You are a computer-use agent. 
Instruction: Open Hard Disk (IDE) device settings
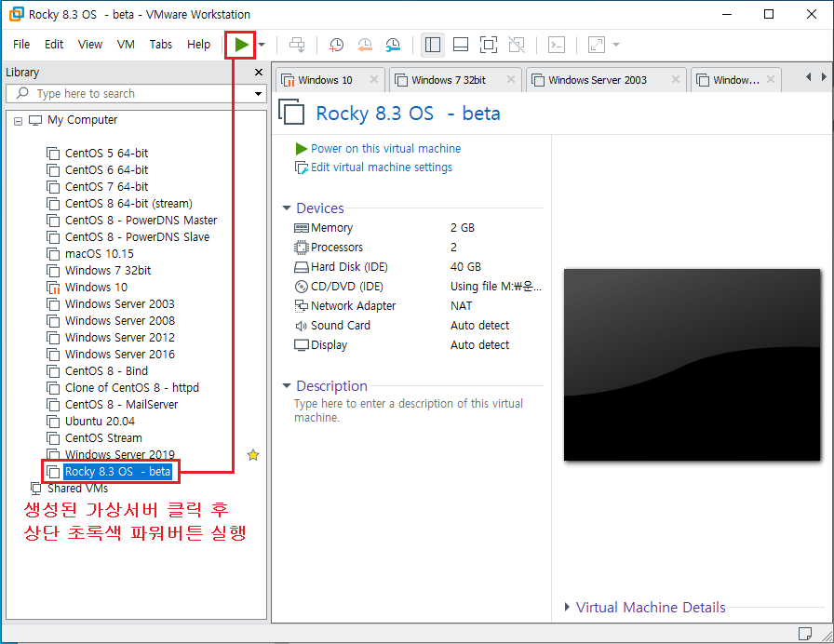click(x=349, y=267)
